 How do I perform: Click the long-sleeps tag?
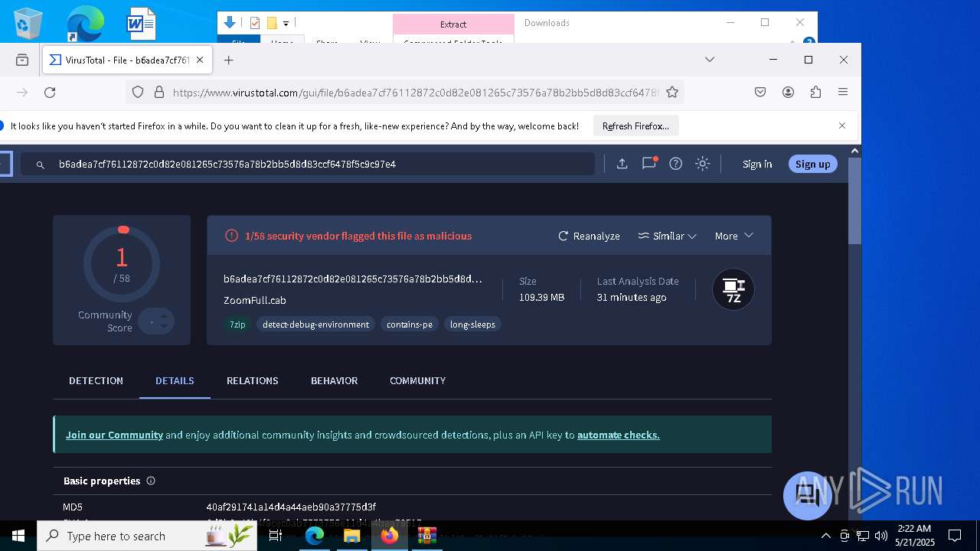472,324
